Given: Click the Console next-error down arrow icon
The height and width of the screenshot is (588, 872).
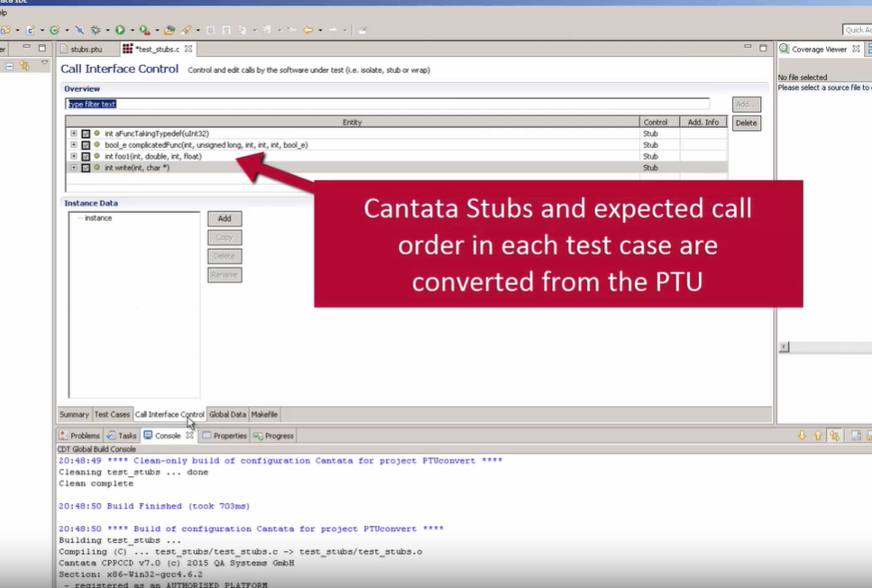Looking at the screenshot, I should pyautogui.click(x=802, y=436).
